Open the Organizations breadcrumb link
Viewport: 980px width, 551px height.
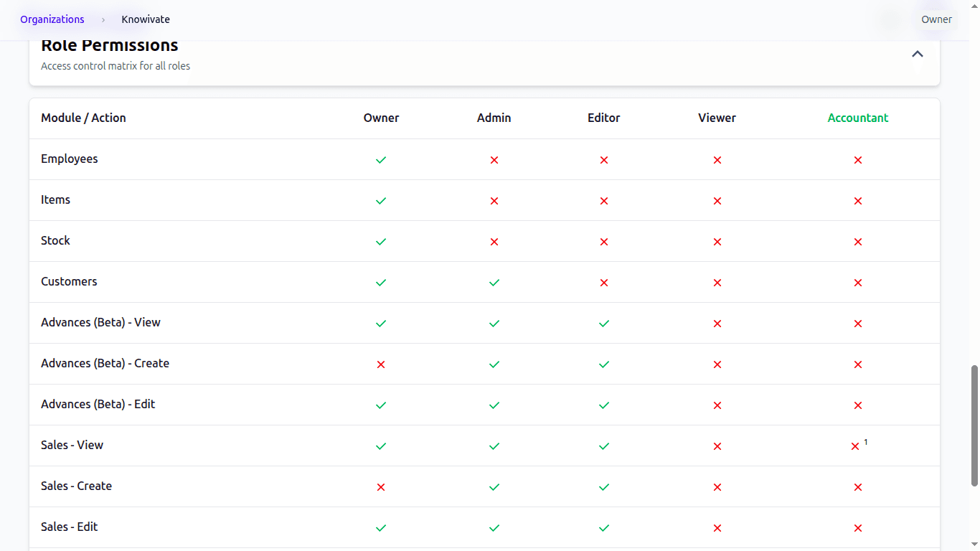(x=52, y=19)
